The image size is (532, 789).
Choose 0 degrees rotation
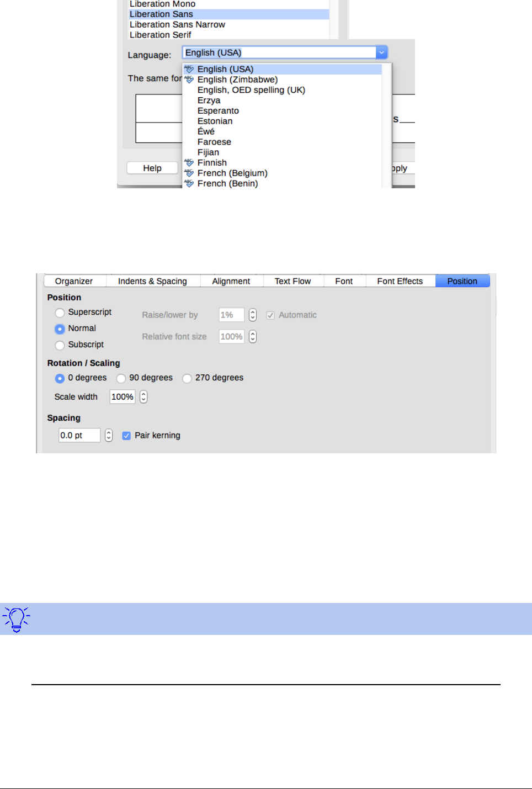point(60,378)
